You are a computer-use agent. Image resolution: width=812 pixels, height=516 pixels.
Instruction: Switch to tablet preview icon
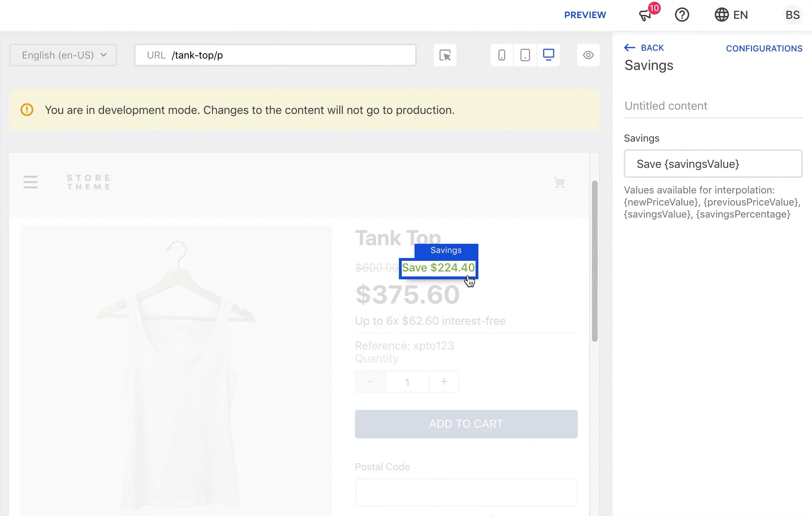[x=525, y=55]
